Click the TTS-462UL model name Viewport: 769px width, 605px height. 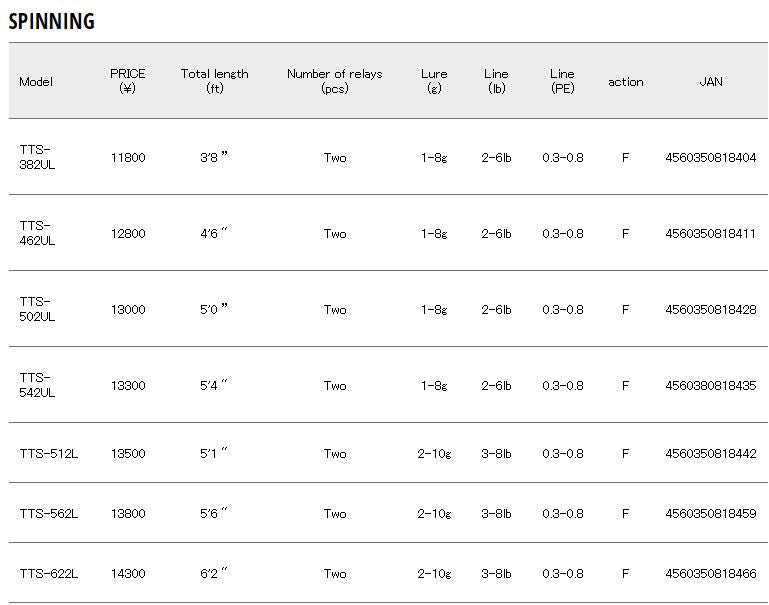tap(37, 233)
